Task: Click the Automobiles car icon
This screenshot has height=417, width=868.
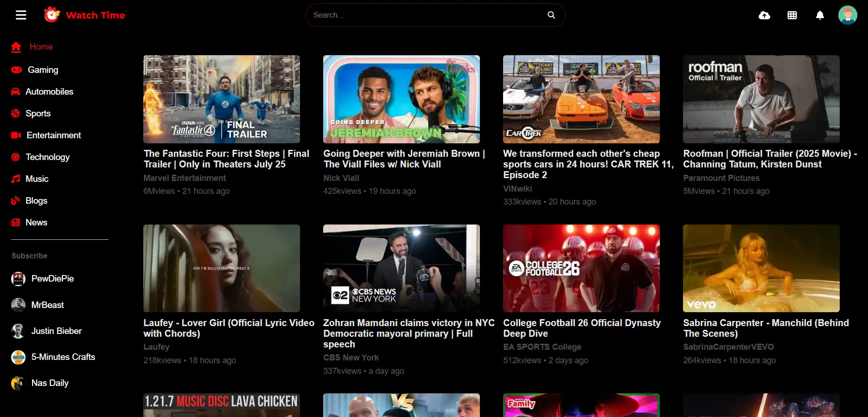Action: point(15,91)
